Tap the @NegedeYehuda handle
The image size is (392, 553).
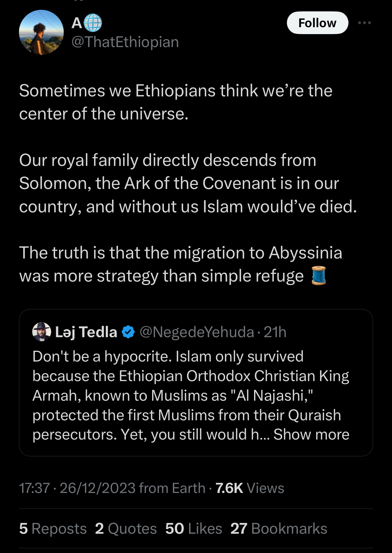click(197, 332)
